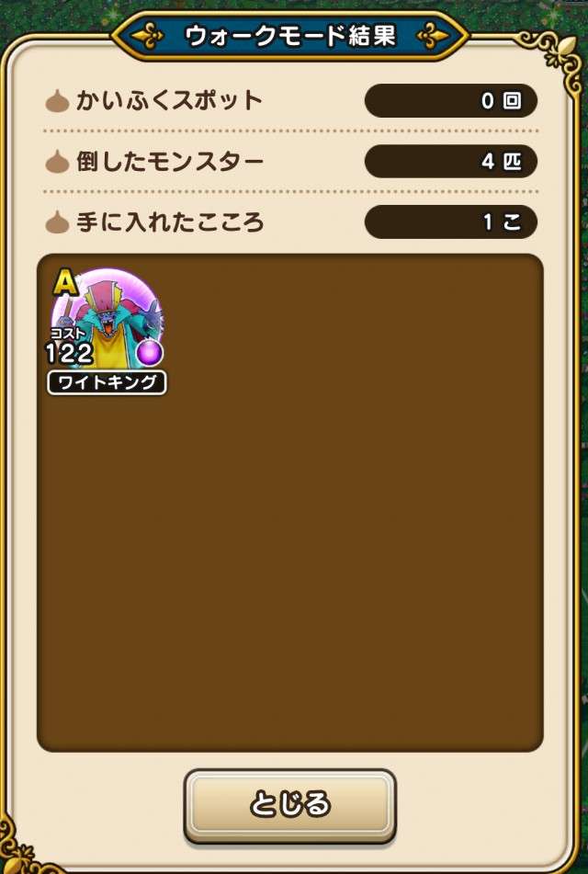Tap the 手に入れたこころ row label
This screenshot has width=588, height=874.
point(170,222)
